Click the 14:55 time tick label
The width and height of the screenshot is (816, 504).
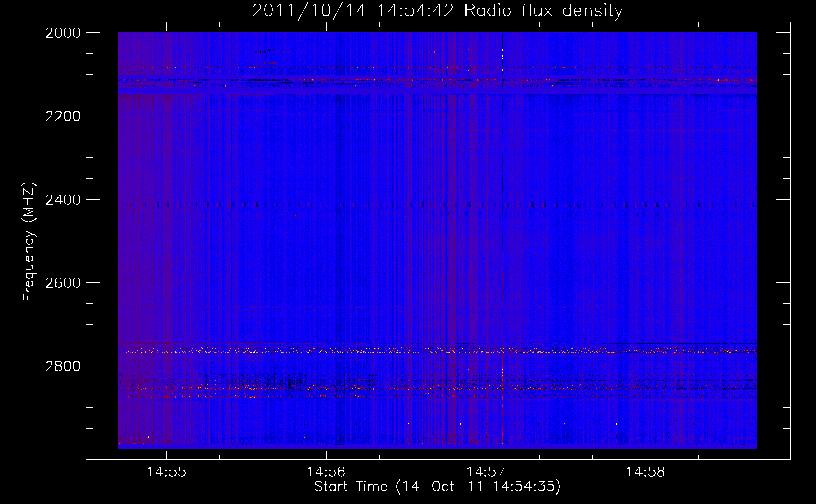[166, 472]
